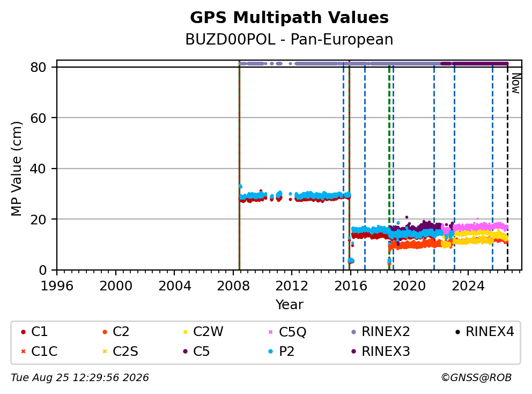Click the 2012 x-axis tick label
532x394 pixels.
click(x=292, y=286)
